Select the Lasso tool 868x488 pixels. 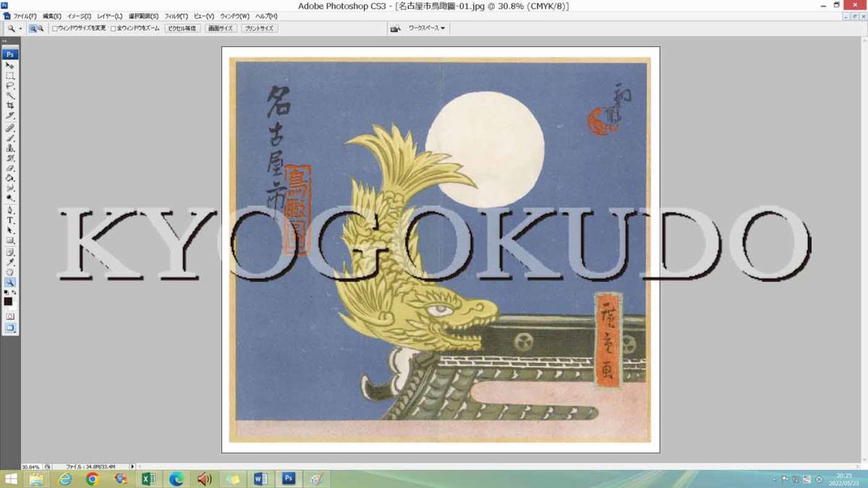click(10, 85)
